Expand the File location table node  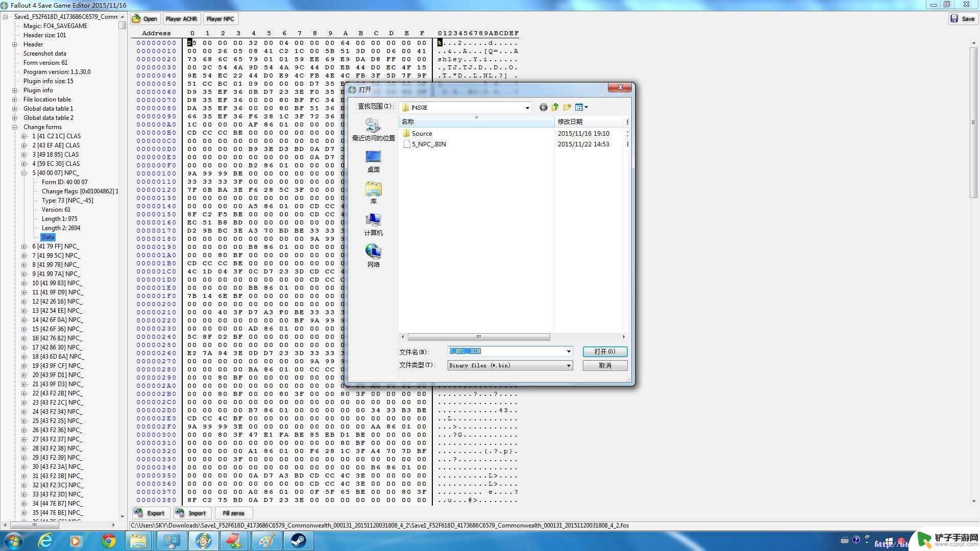[15, 99]
